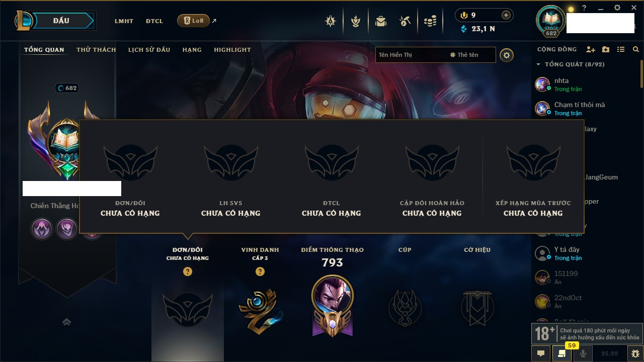This screenshot has width=644, height=362.
Task: Open the missions scroll icon with badge 59
Action: pos(561,353)
